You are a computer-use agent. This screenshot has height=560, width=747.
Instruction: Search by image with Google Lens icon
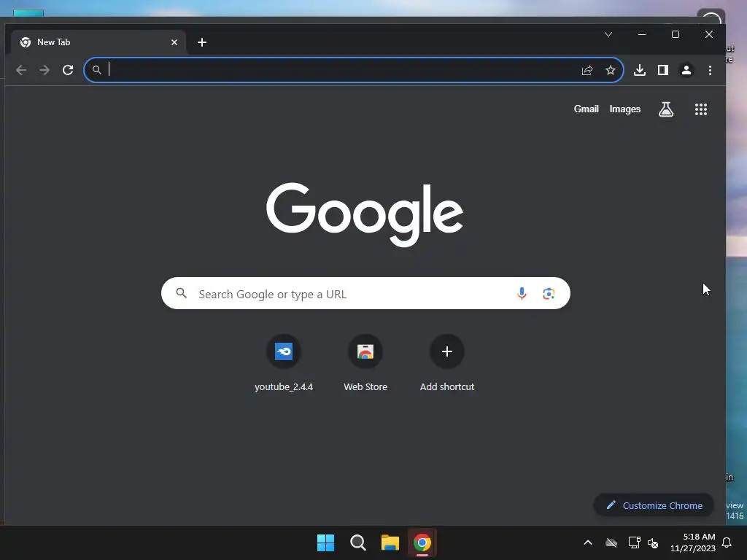point(549,293)
